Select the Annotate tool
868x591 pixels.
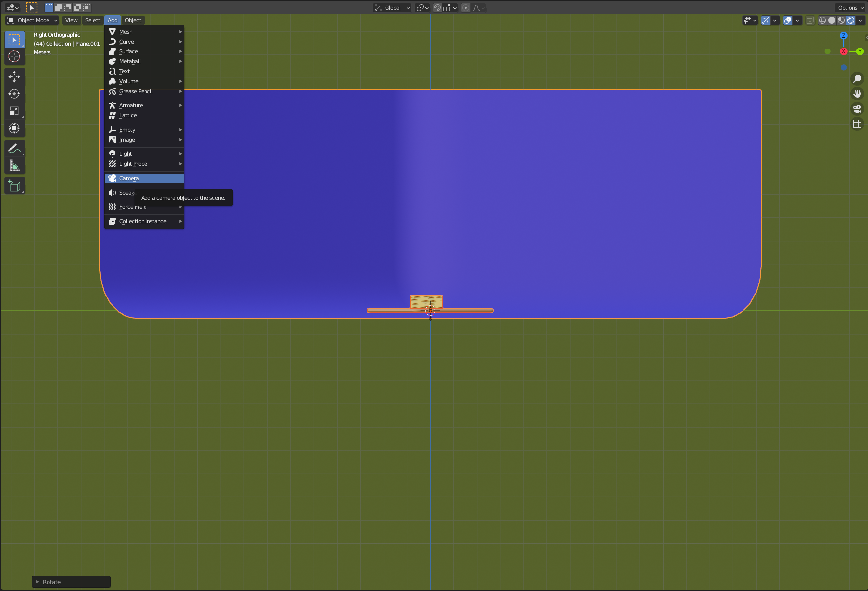(x=14, y=148)
